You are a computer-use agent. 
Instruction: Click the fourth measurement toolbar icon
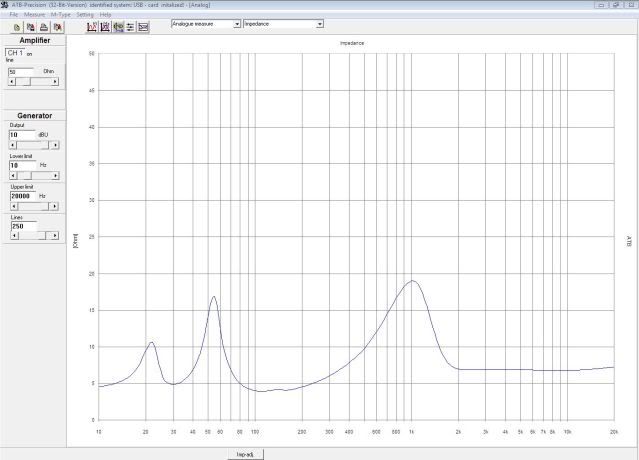[x=130, y=27]
